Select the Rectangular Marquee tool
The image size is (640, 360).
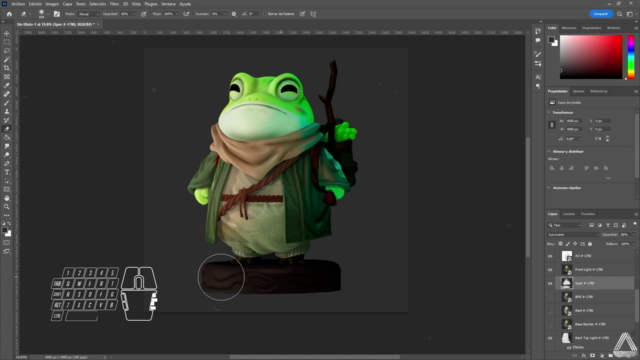[x=7, y=42]
